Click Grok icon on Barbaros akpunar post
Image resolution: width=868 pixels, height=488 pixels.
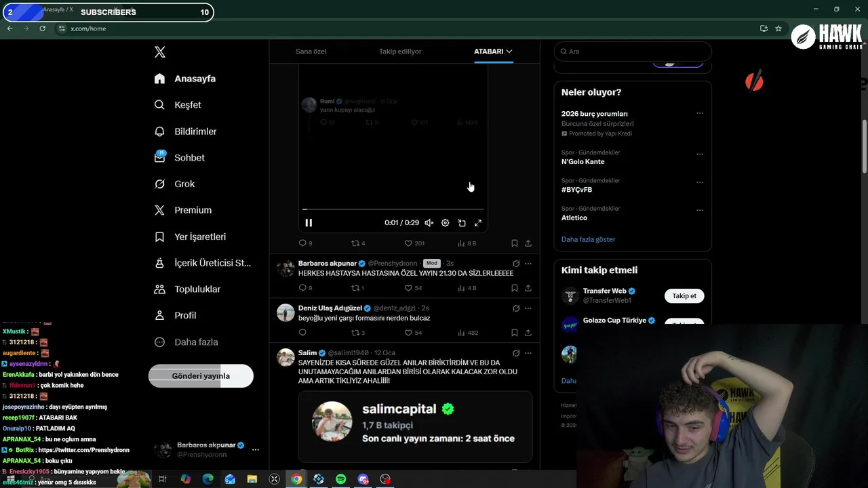click(x=516, y=264)
